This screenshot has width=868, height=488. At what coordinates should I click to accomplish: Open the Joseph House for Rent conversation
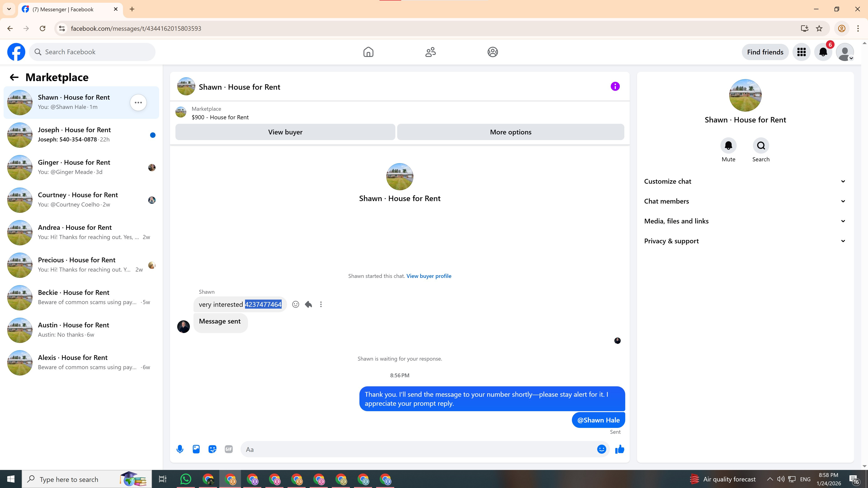(x=81, y=135)
